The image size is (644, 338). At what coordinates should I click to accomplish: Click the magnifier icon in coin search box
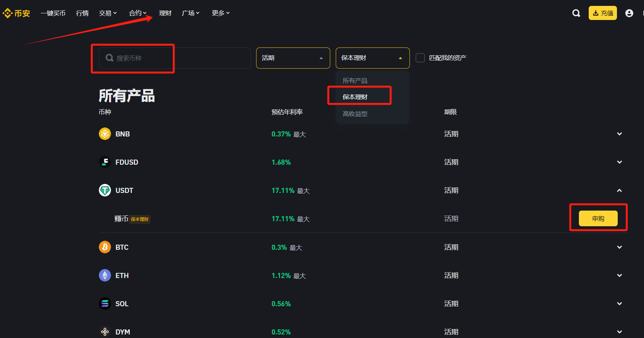pos(110,58)
